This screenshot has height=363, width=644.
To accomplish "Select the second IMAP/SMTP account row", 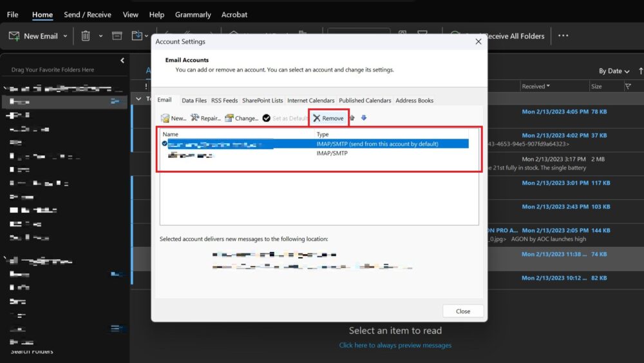I will tap(315, 153).
